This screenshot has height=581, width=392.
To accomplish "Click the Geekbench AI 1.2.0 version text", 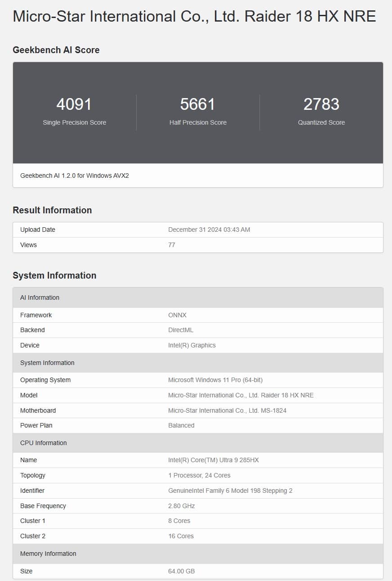I will tap(75, 176).
